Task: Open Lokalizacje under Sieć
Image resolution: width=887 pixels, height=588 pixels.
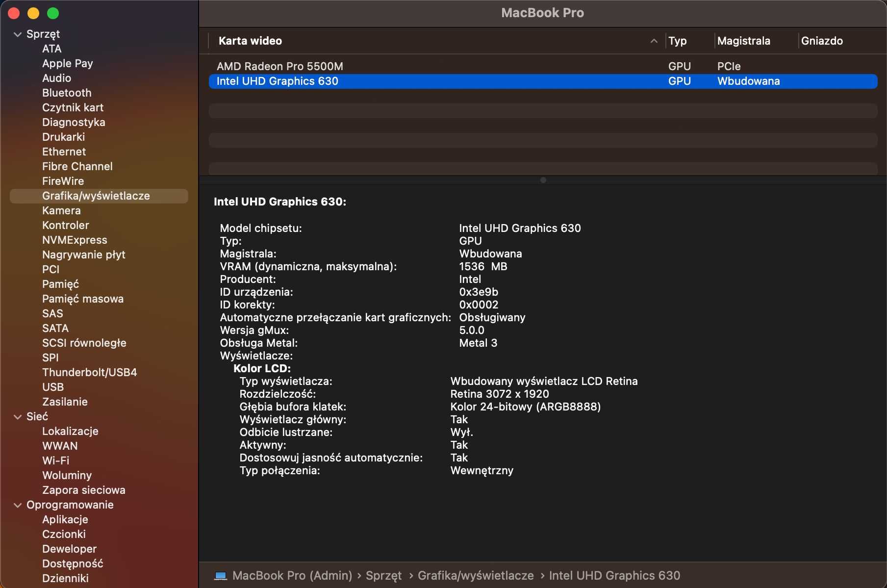Action: tap(70, 432)
